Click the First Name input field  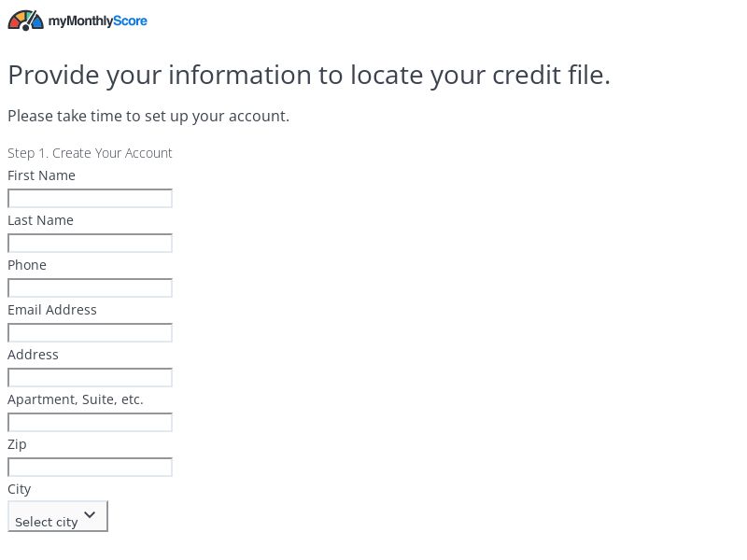click(90, 198)
